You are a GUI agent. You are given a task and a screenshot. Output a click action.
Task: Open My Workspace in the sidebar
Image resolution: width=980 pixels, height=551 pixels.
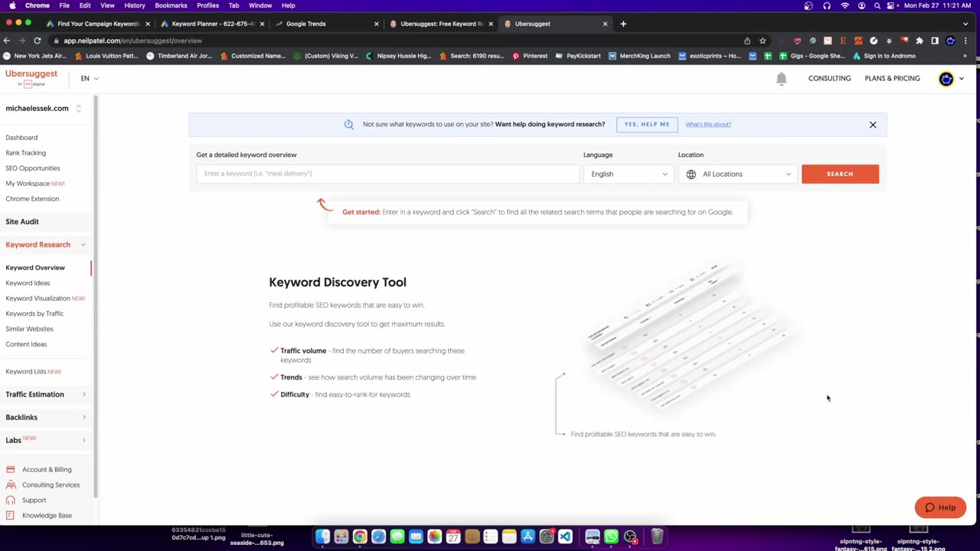(35, 184)
